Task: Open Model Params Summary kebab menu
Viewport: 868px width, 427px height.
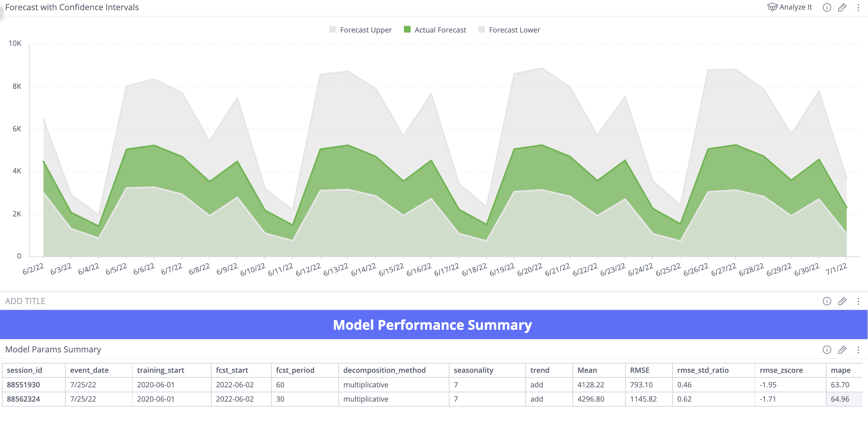Action: click(x=858, y=350)
